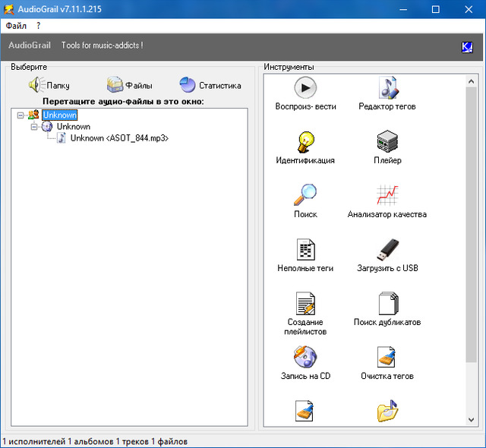
Task: Launch Поиск дубликатов tool
Action: click(x=387, y=304)
